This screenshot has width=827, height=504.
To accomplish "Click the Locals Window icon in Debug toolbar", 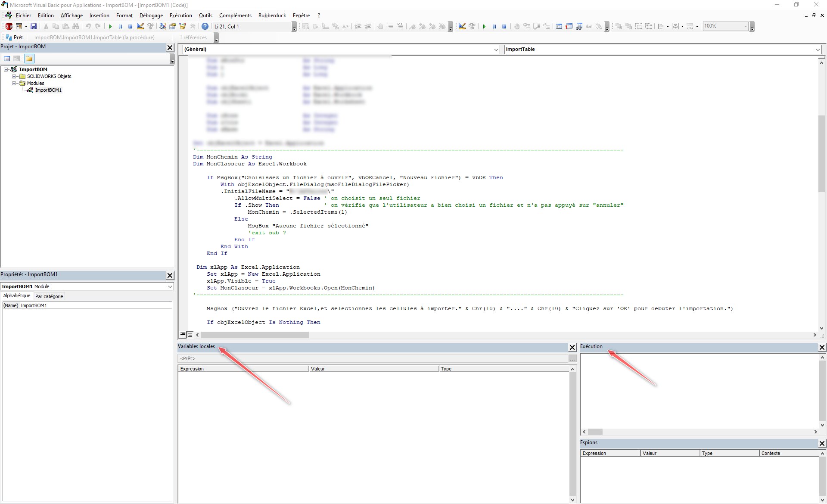I will pos(559,26).
